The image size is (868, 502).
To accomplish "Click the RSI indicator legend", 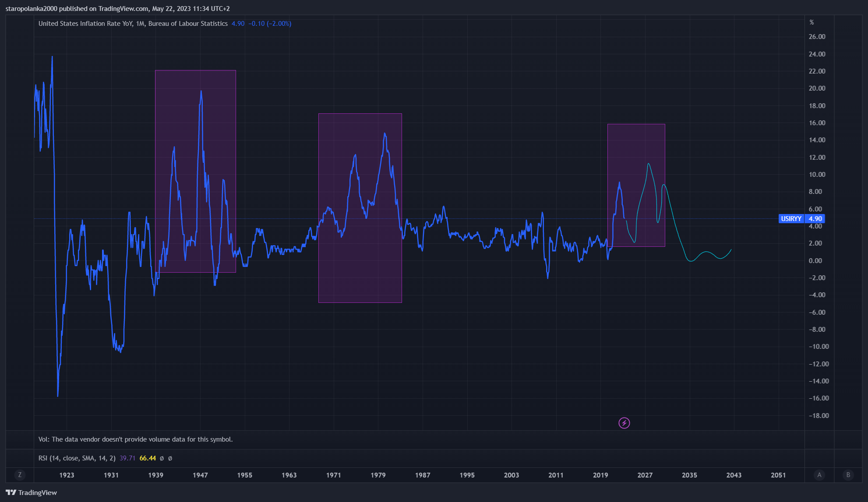I will point(77,458).
